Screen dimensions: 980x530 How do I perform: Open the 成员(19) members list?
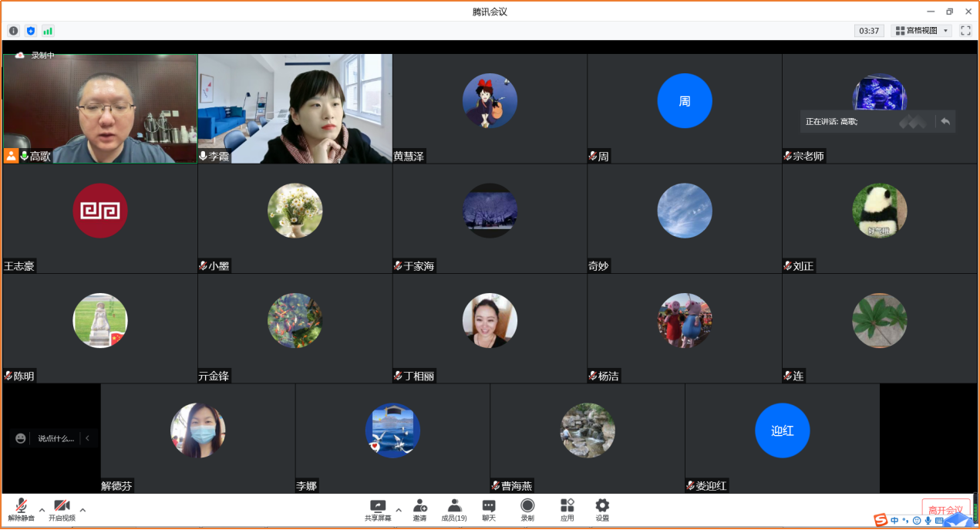click(454, 510)
